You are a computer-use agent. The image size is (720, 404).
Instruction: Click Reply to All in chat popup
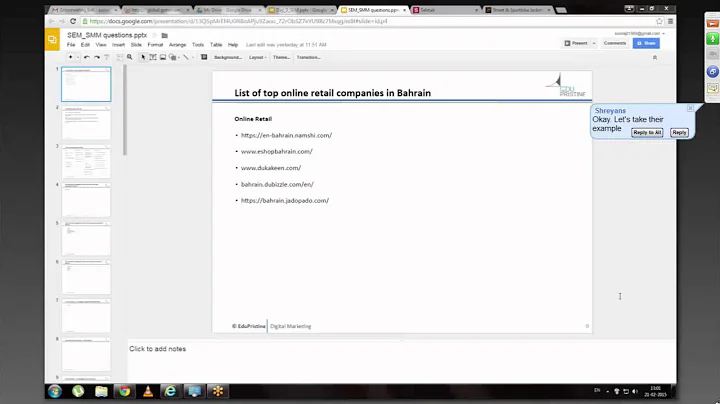(647, 132)
